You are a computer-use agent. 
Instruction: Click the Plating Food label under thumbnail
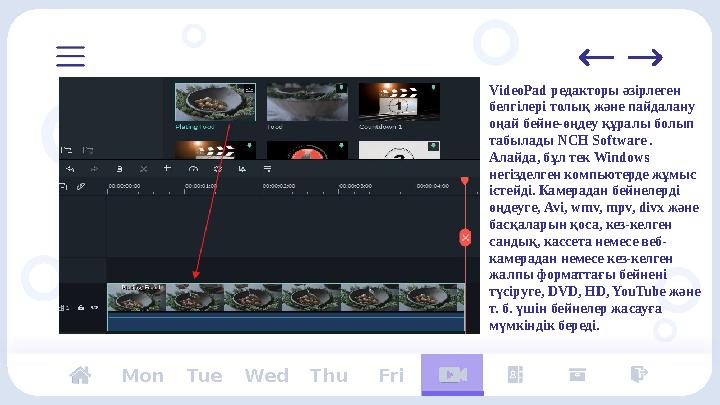[x=195, y=127]
